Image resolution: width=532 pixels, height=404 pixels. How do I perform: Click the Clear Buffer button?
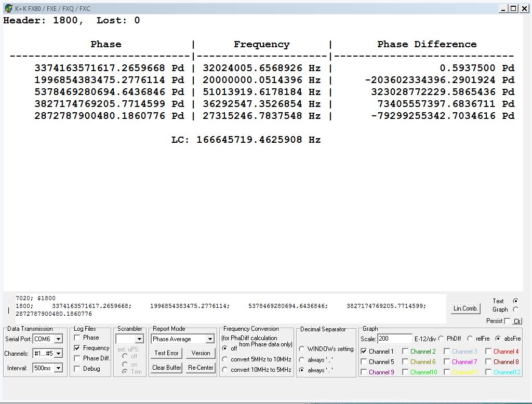[x=166, y=368]
